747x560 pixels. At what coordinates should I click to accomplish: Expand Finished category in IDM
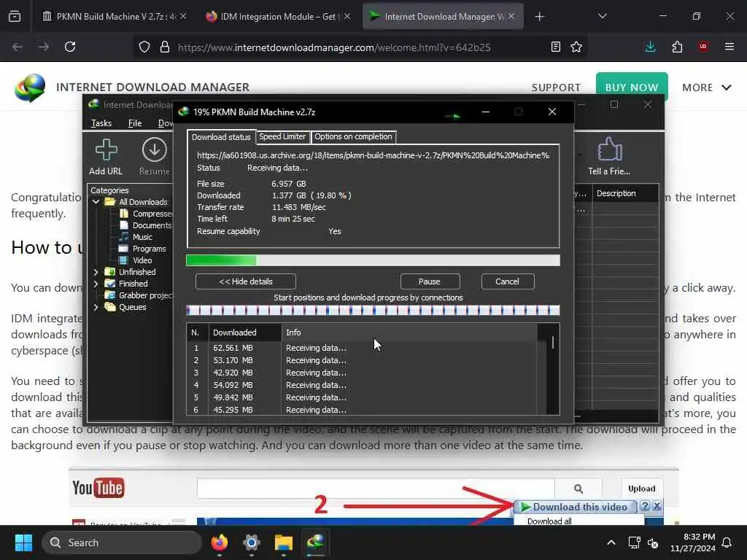click(x=96, y=284)
